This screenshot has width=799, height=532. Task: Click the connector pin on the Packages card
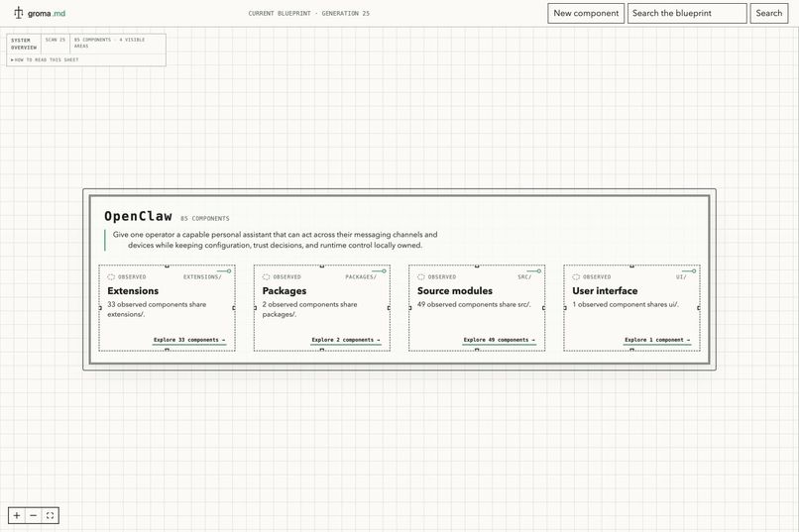point(379,271)
